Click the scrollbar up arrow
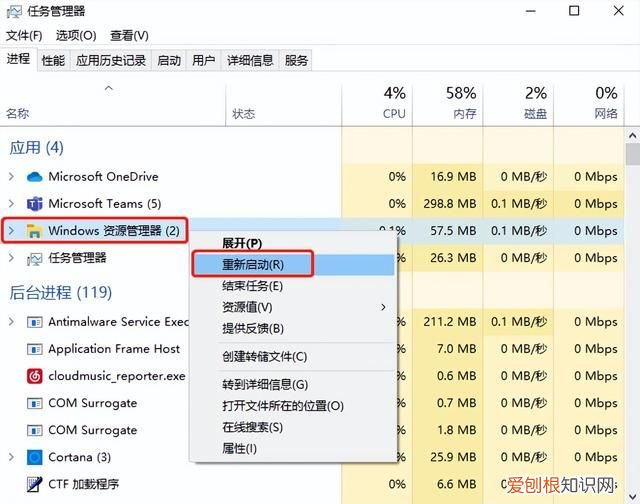This screenshot has width=640, height=504. pyautogui.click(x=632, y=135)
